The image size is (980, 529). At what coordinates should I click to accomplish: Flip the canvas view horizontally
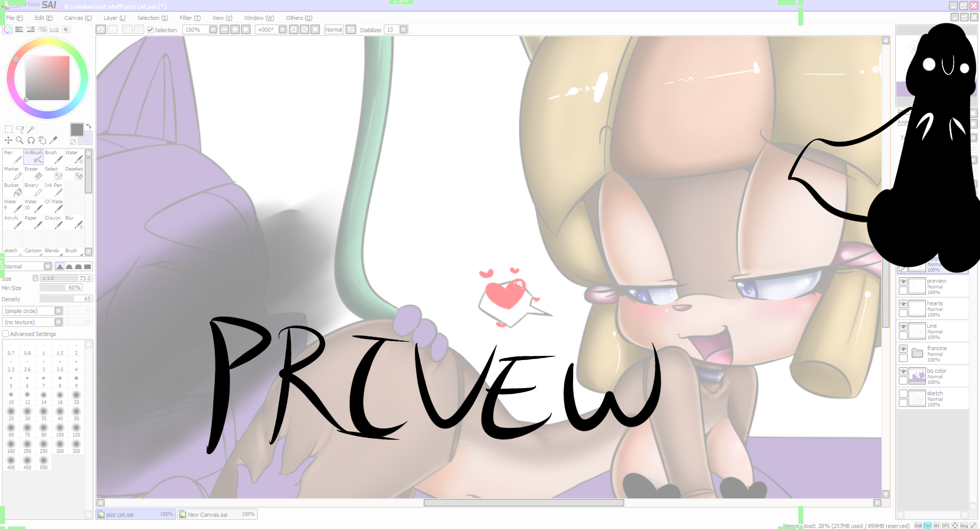click(x=351, y=30)
